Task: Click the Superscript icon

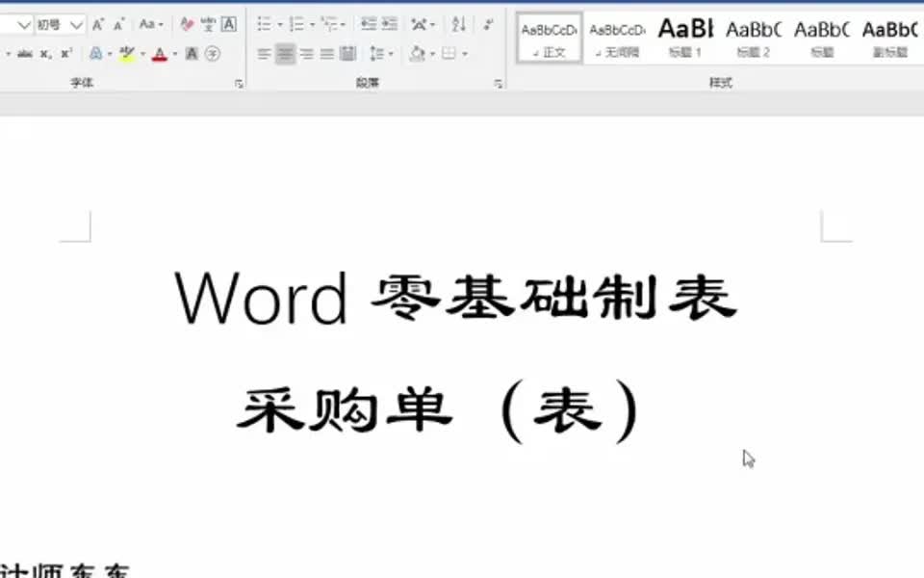Action: click(x=64, y=54)
